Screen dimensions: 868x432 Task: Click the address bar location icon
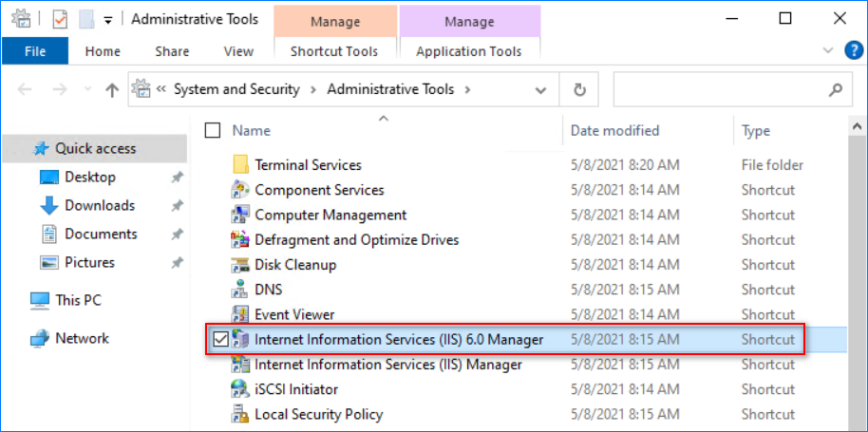click(x=142, y=89)
